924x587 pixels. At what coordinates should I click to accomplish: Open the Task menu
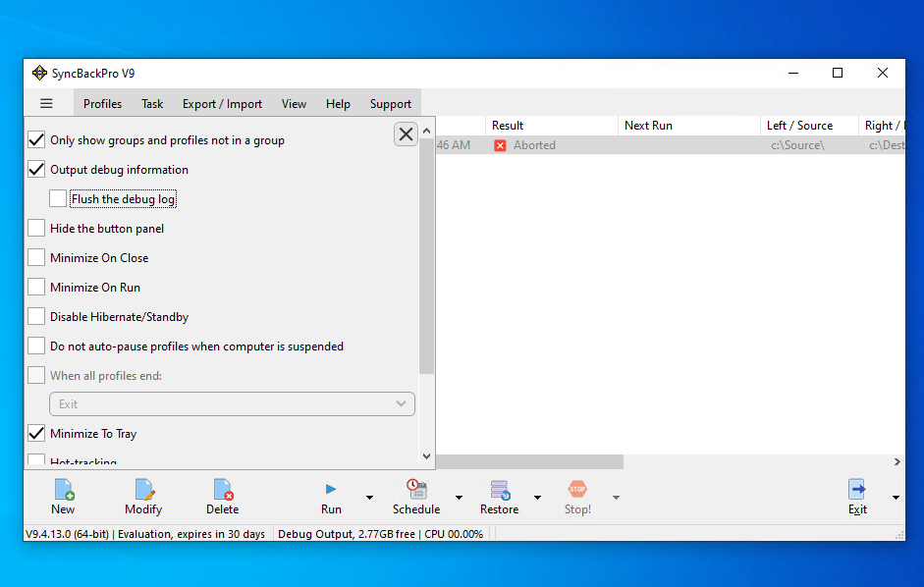coord(152,104)
